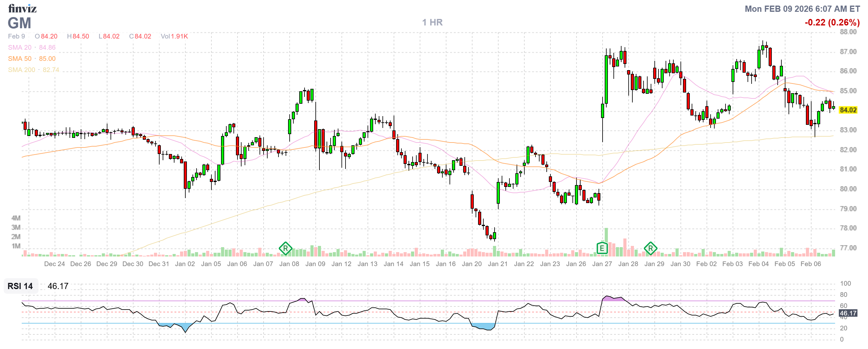Click the dark 46.17 RSI value tag

[848, 313]
